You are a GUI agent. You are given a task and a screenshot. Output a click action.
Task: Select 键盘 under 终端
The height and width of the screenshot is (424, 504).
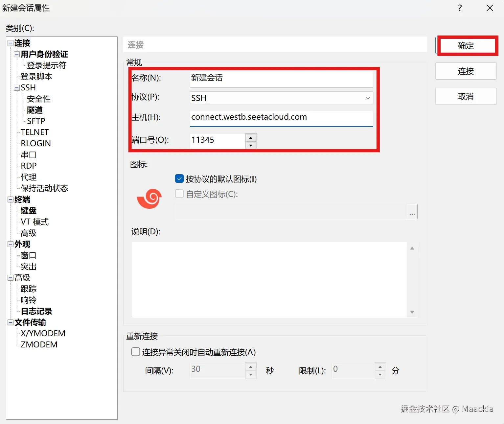pos(29,211)
